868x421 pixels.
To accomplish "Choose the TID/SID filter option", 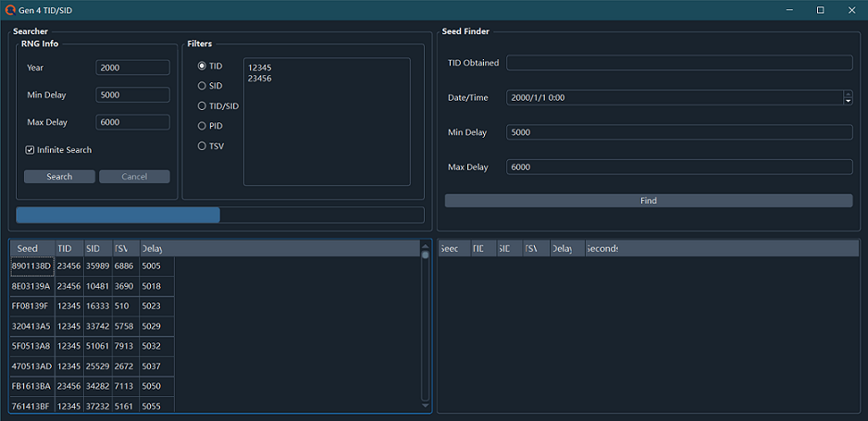I will tap(202, 106).
